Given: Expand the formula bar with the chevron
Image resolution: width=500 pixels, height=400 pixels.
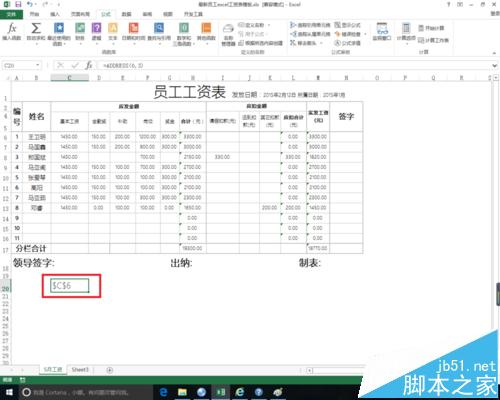Looking at the screenshot, I should tap(495, 66).
